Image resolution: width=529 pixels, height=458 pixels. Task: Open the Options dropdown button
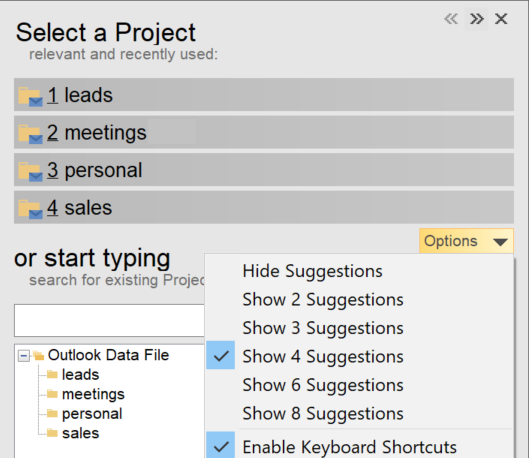466,241
